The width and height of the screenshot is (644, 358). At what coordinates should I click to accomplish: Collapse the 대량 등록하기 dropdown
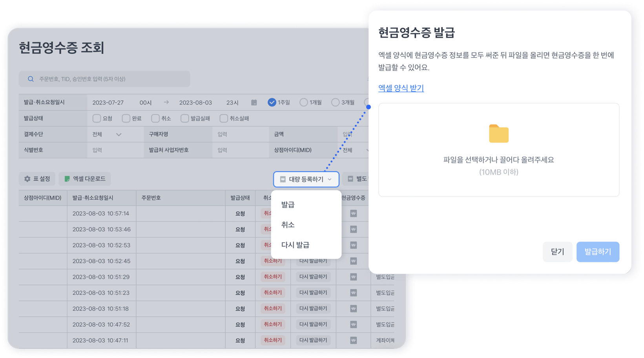point(306,179)
